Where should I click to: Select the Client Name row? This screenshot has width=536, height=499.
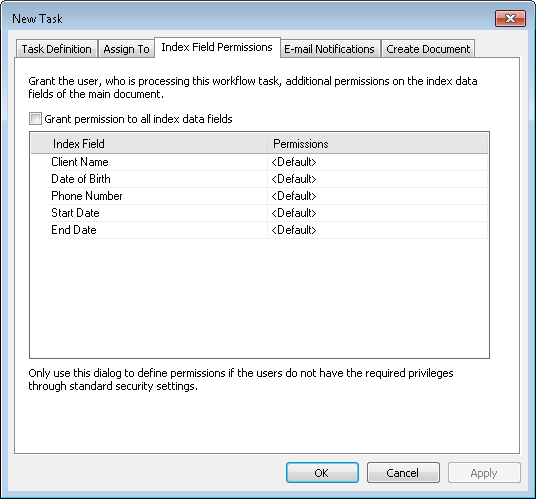click(x=267, y=162)
